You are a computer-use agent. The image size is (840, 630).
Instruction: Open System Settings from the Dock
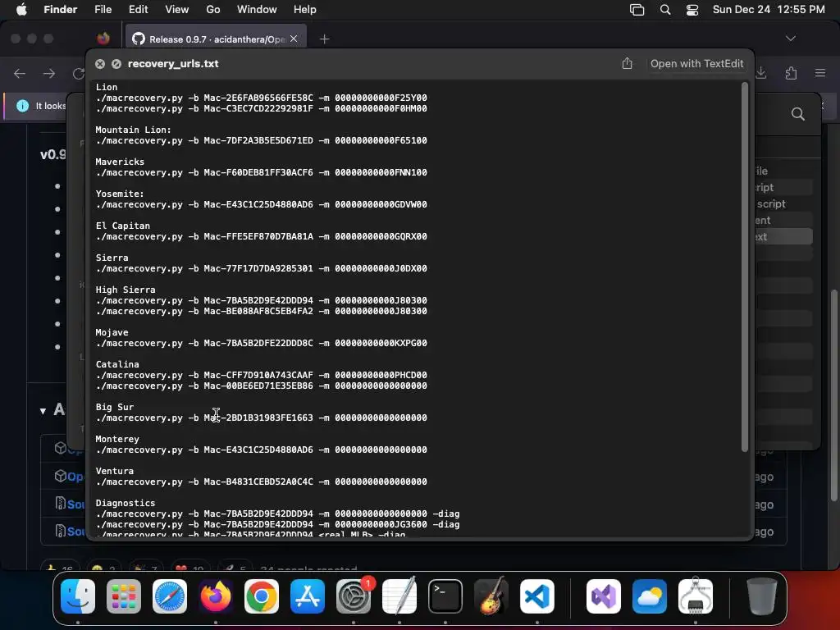354,596
